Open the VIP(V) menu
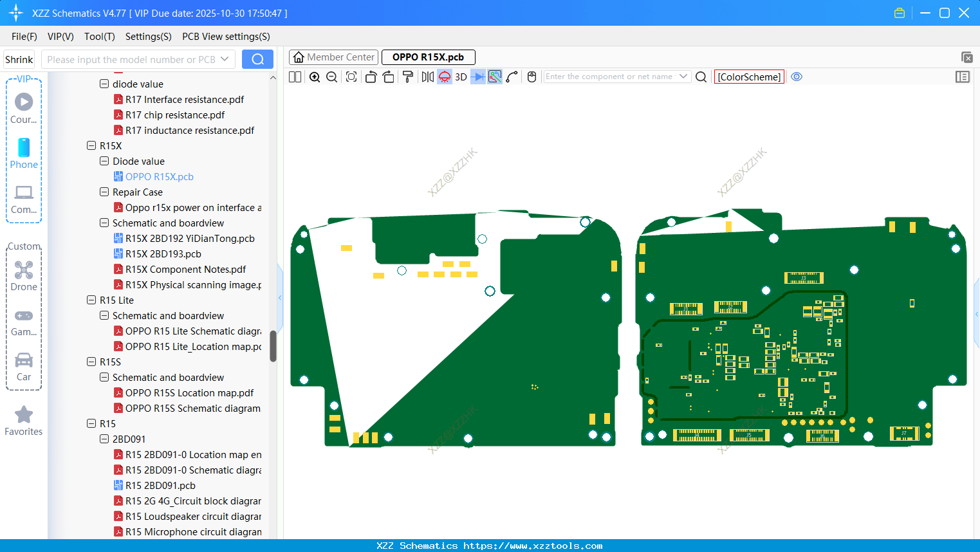 [60, 37]
